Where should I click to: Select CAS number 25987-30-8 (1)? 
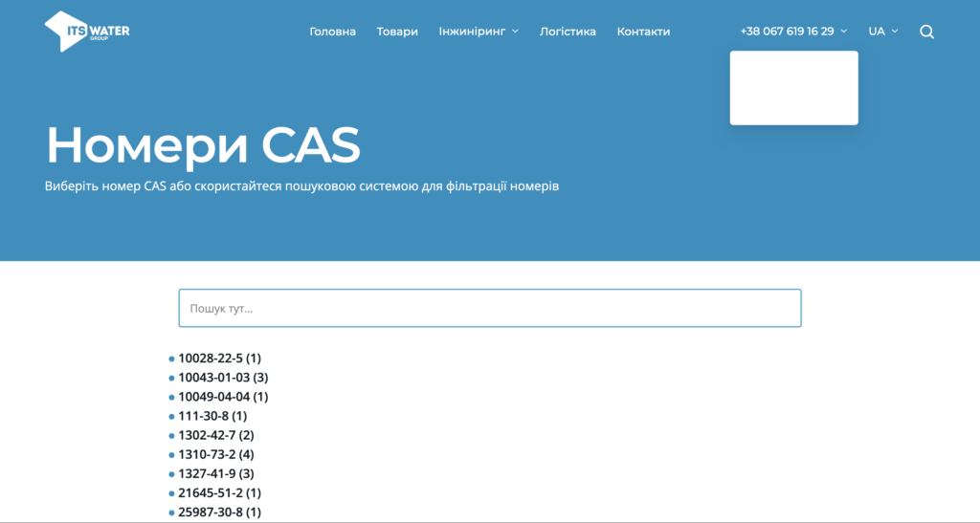pyautogui.click(x=219, y=512)
